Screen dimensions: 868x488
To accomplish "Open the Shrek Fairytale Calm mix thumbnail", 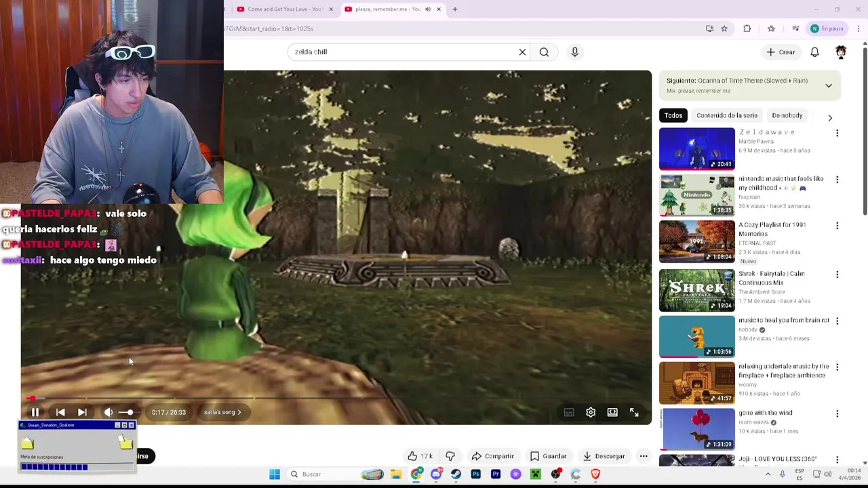I will 696,290.
